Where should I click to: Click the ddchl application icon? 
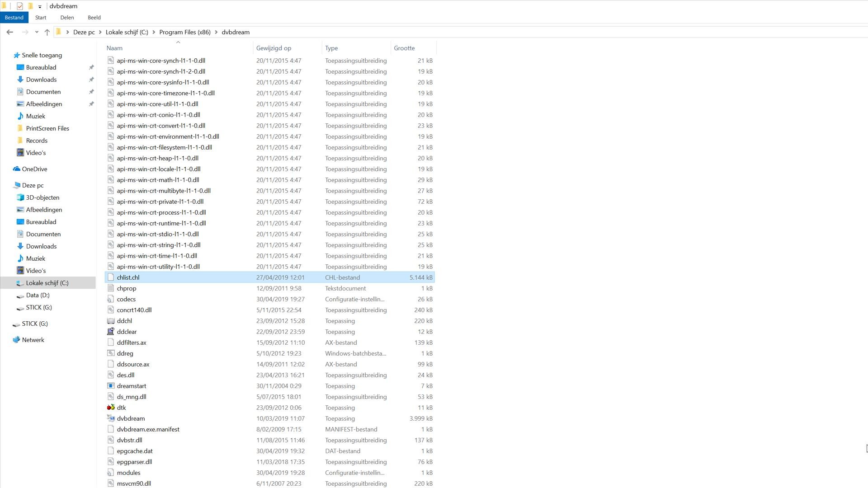(111, 321)
